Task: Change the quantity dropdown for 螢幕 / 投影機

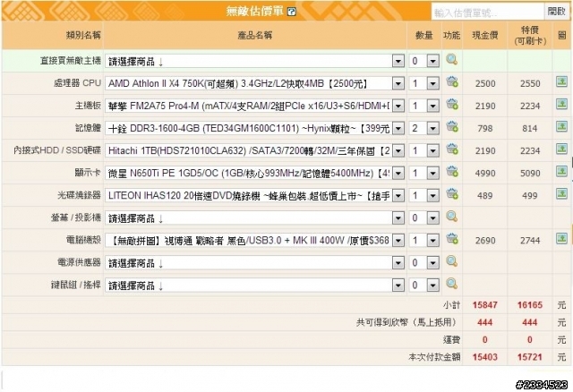Action: click(x=423, y=218)
